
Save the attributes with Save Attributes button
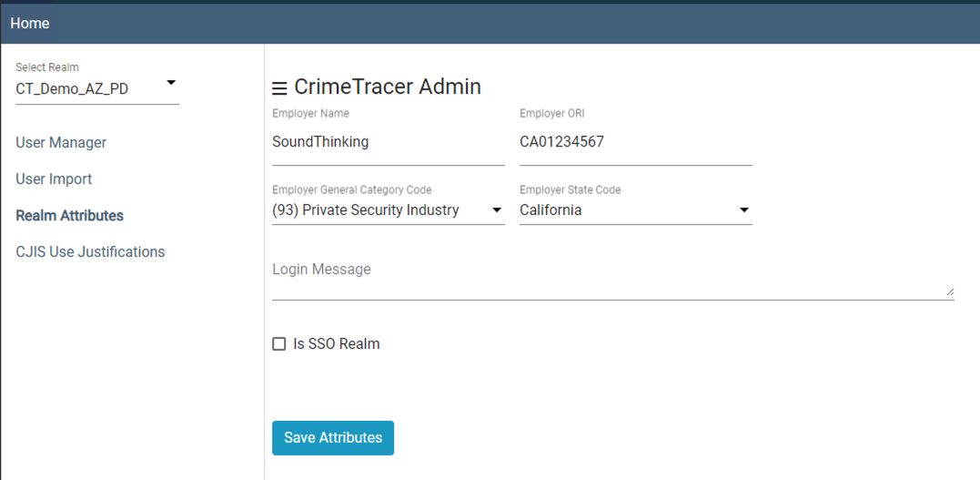[x=332, y=437]
